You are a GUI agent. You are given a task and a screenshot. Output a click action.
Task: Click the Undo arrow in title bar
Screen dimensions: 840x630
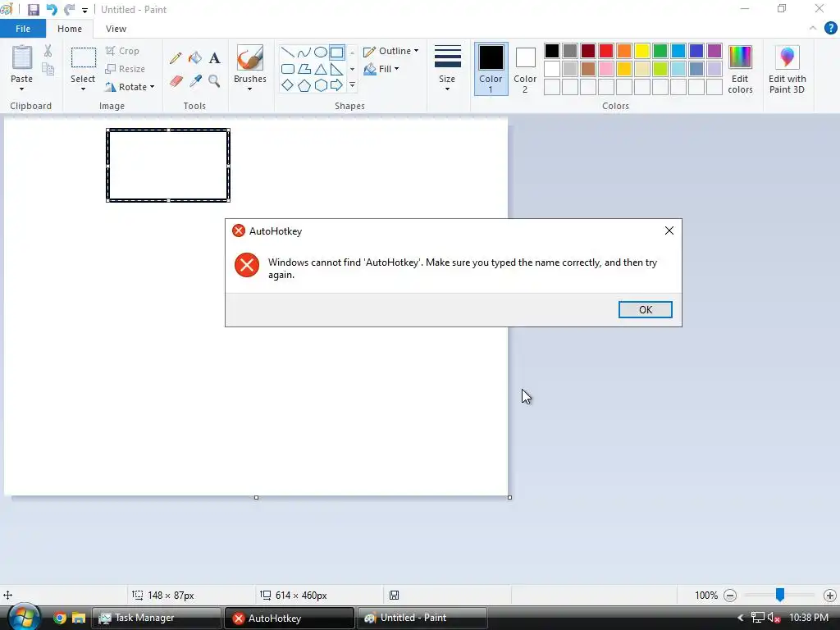point(52,10)
